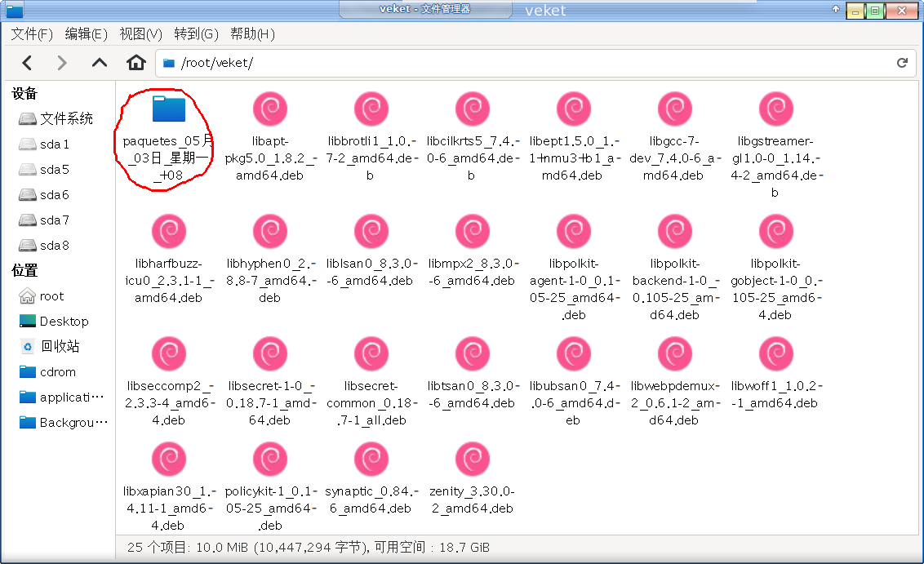Select the libsecret-1-0 deb package icon
Screen dimensions: 924x564
270,353
